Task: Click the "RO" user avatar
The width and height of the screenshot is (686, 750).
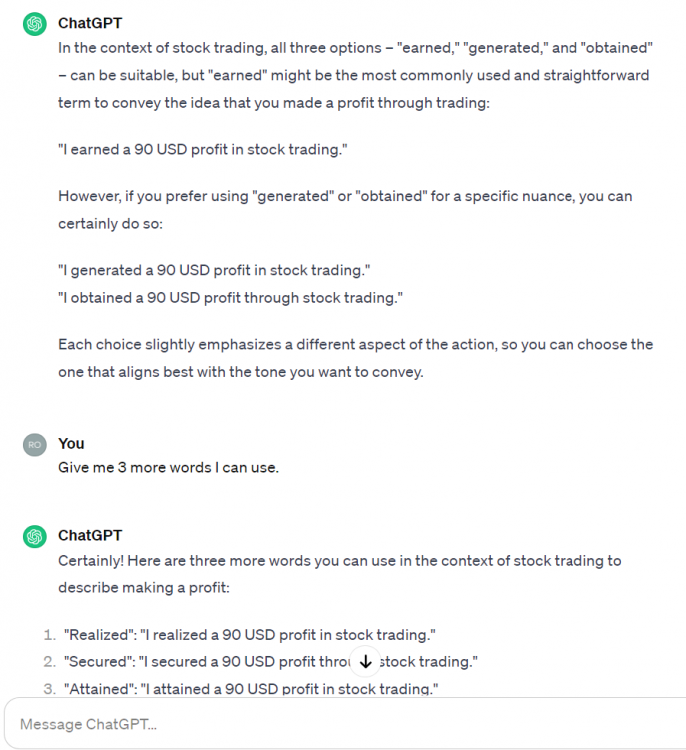Action: (34, 445)
